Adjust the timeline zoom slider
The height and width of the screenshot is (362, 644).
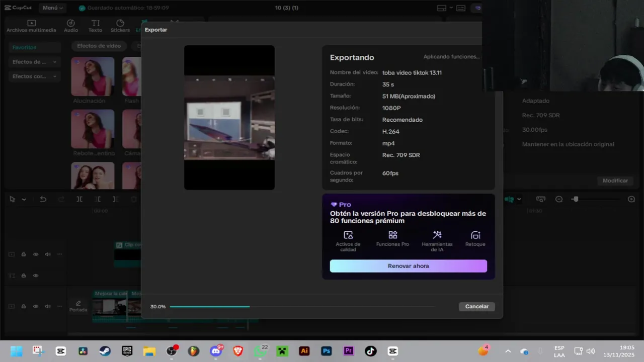tap(576, 200)
